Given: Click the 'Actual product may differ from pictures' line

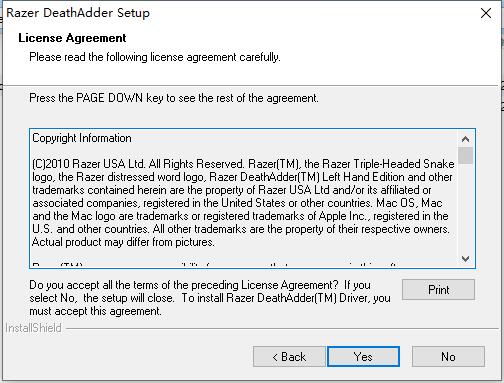Looking at the screenshot, I should click(123, 242).
